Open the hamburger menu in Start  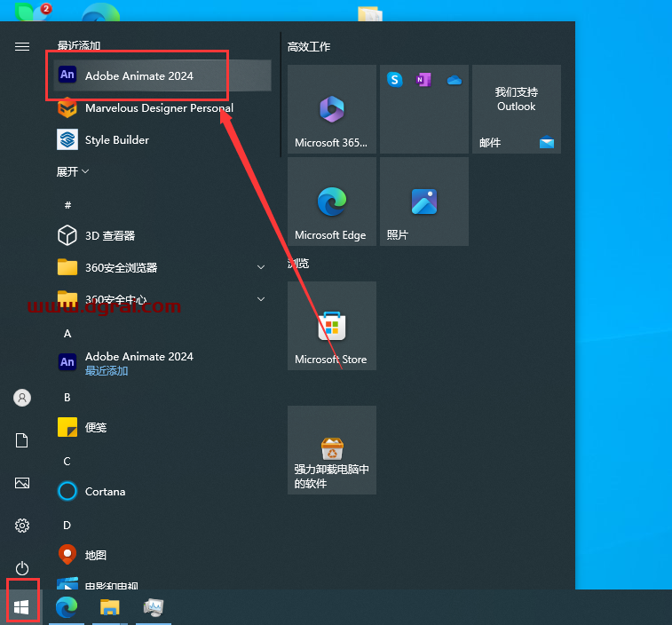[22, 46]
